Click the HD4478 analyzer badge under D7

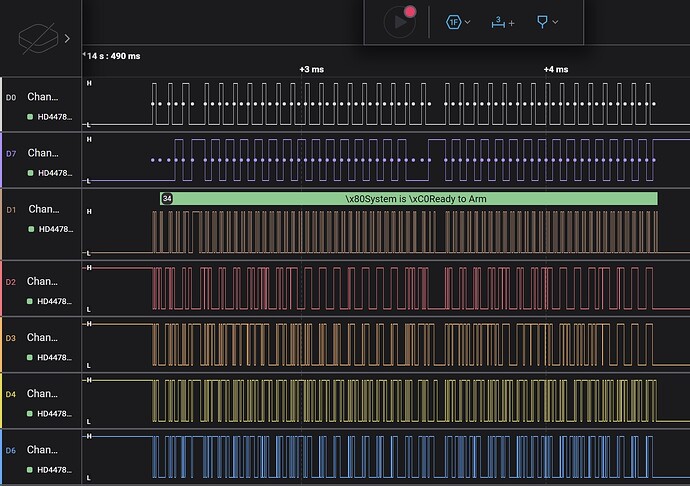click(x=50, y=173)
